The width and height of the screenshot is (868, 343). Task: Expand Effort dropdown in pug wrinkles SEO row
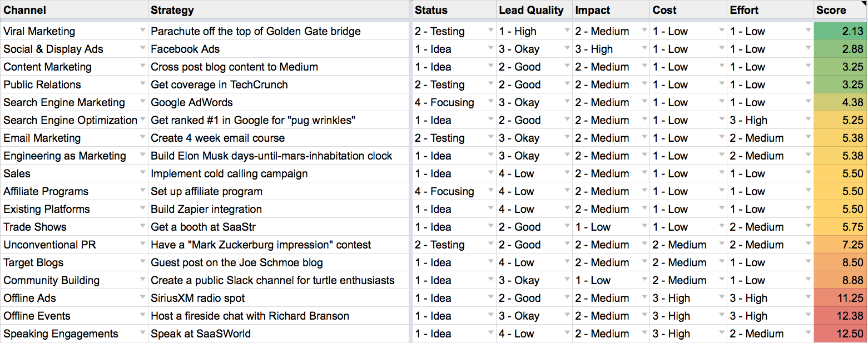(808, 120)
